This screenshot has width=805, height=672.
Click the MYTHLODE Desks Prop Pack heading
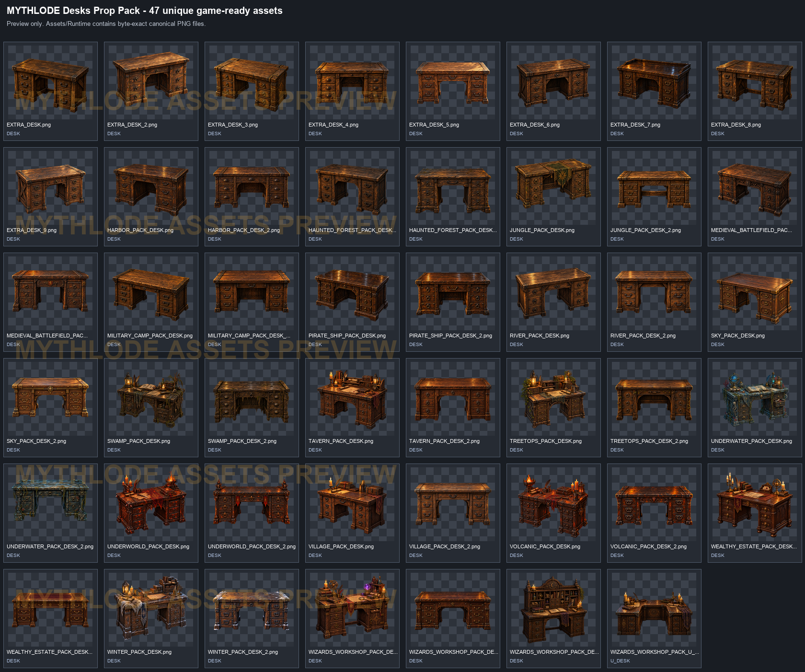145,11
